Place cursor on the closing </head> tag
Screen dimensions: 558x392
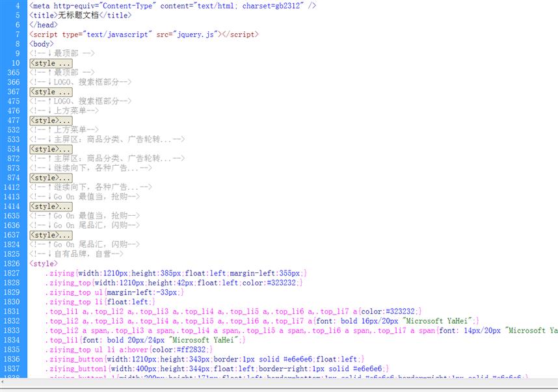pyautogui.click(x=44, y=25)
